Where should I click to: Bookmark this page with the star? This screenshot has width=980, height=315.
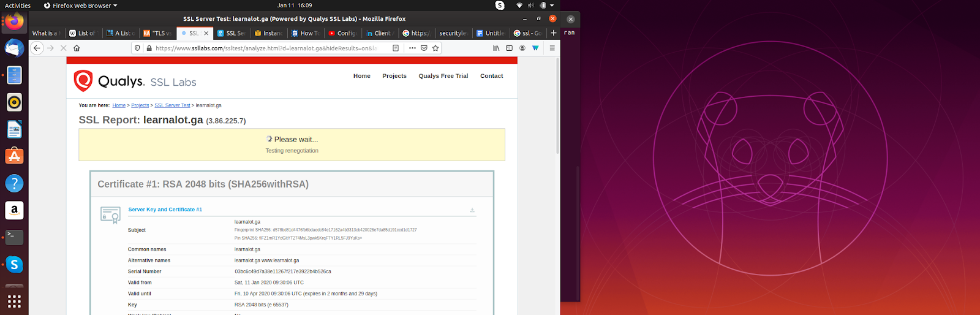tap(435, 48)
